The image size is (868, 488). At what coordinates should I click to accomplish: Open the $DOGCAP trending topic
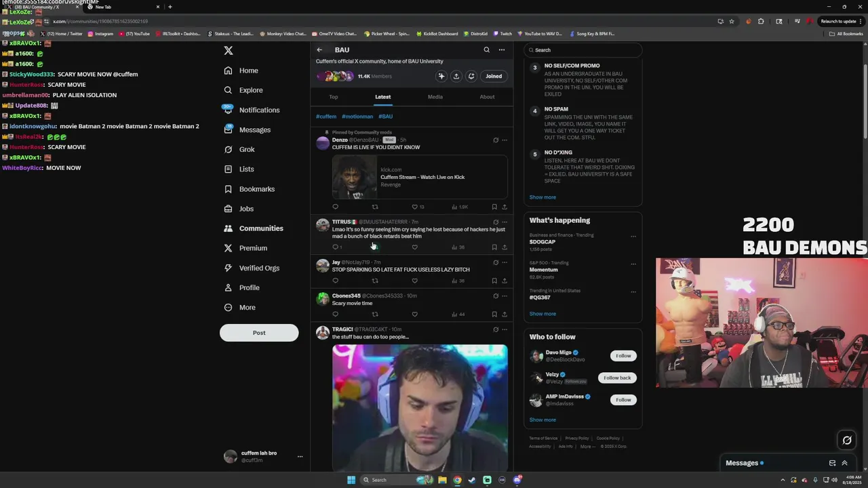point(542,242)
